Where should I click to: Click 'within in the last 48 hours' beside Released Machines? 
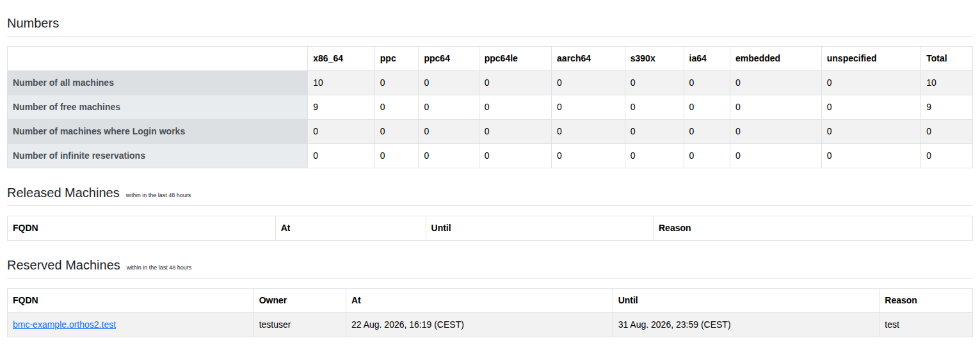(158, 195)
